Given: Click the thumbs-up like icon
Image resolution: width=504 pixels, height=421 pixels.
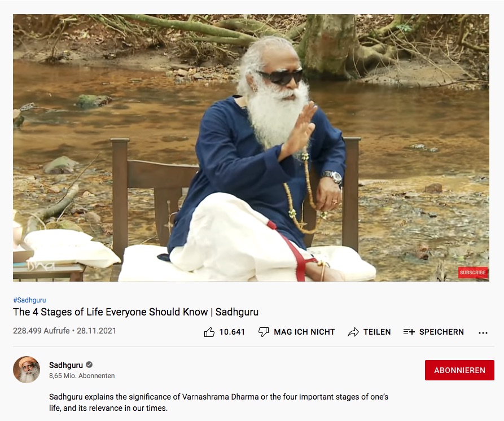Looking at the screenshot, I should (x=209, y=332).
